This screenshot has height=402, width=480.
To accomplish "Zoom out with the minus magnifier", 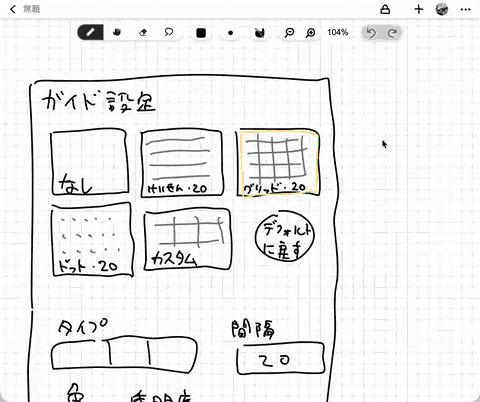I will click(x=289, y=33).
